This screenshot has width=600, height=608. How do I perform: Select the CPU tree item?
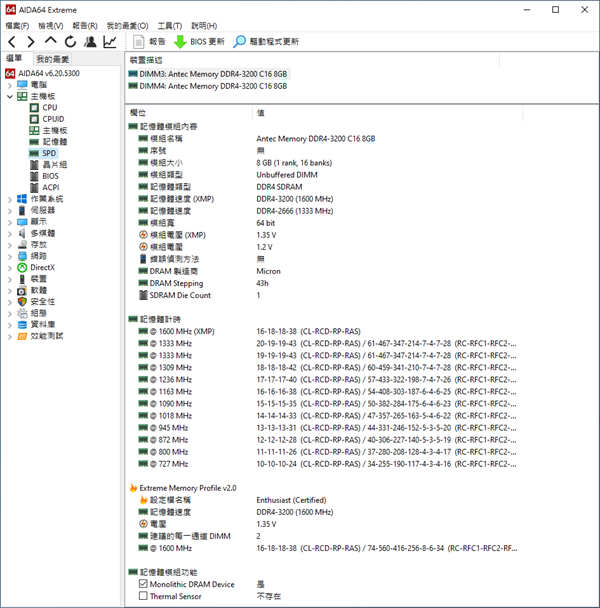coord(50,107)
